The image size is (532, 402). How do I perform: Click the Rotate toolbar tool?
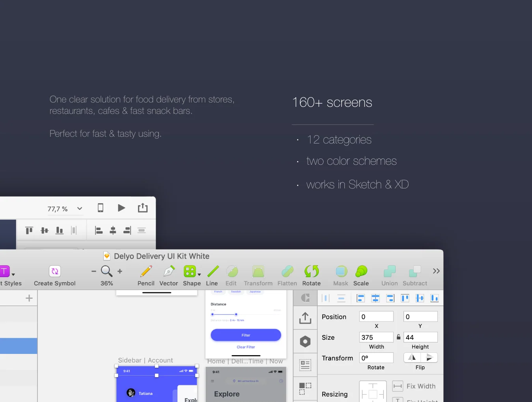coord(312,276)
